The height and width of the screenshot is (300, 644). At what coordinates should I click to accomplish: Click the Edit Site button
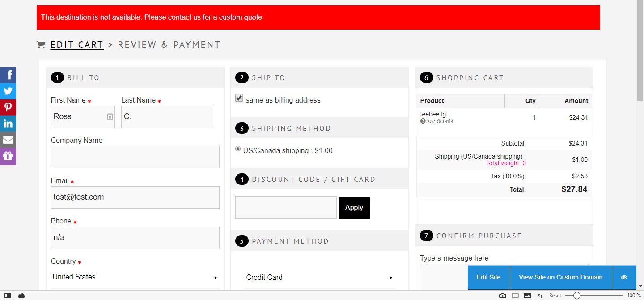pyautogui.click(x=488, y=277)
